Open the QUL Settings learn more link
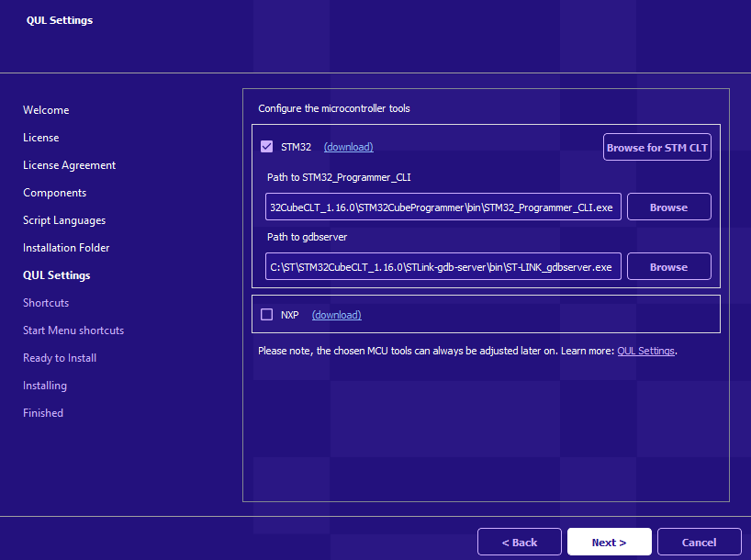The height and width of the screenshot is (560, 751). (645, 351)
